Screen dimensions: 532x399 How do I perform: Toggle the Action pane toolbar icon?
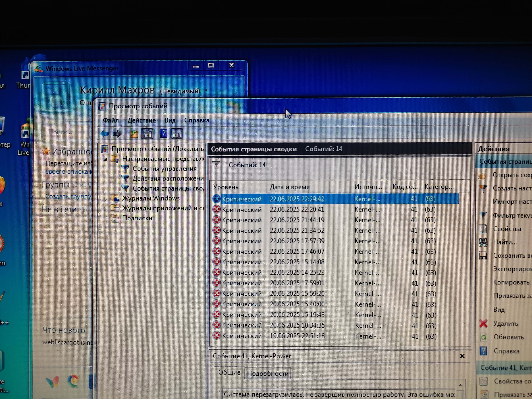point(177,134)
